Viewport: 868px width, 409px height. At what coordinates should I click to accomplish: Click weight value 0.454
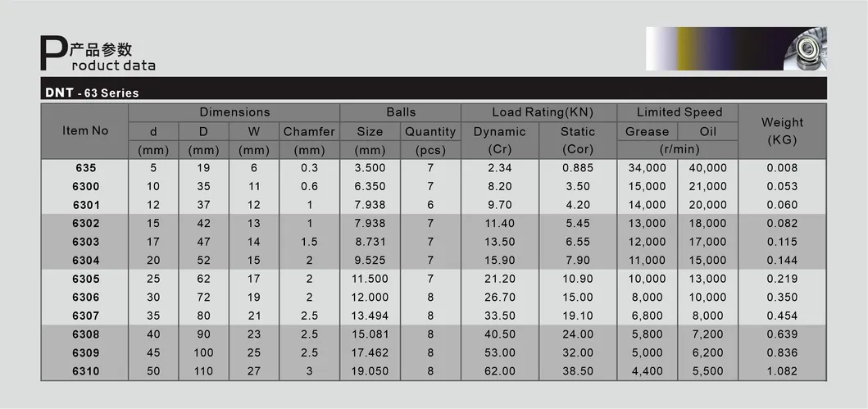point(782,316)
